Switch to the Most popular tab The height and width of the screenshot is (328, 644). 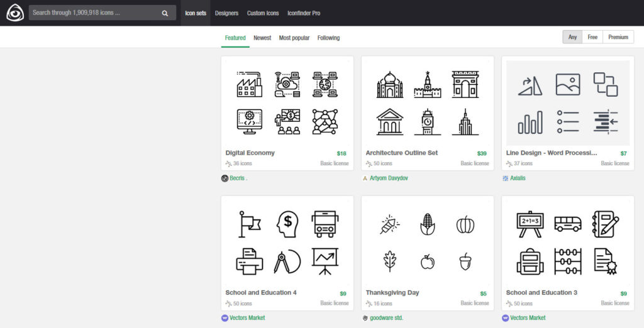294,38
